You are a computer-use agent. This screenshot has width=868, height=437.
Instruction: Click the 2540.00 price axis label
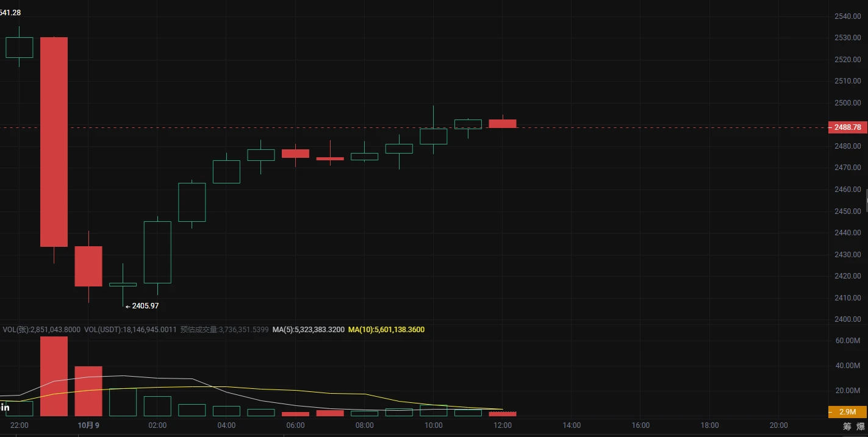[x=848, y=16]
